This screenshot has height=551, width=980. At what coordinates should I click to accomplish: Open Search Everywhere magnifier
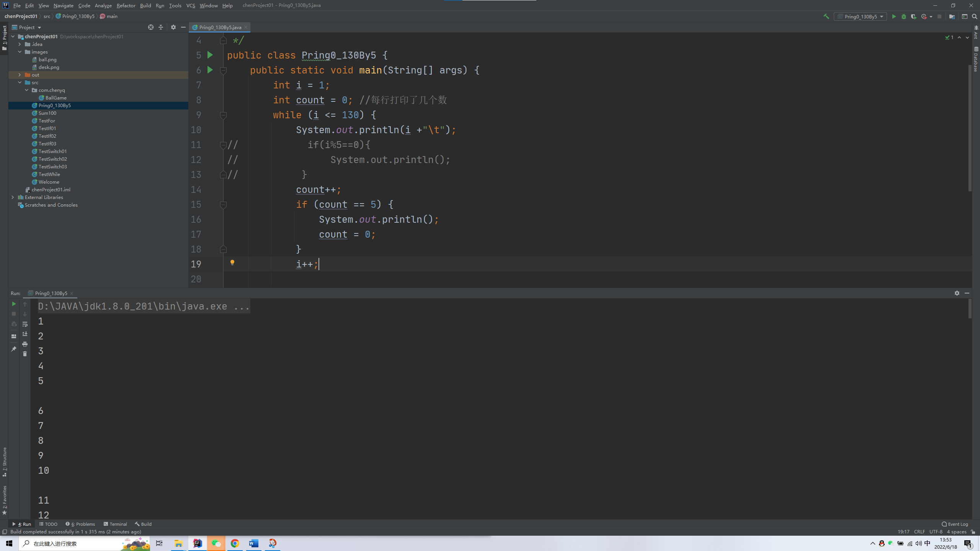coord(975,16)
